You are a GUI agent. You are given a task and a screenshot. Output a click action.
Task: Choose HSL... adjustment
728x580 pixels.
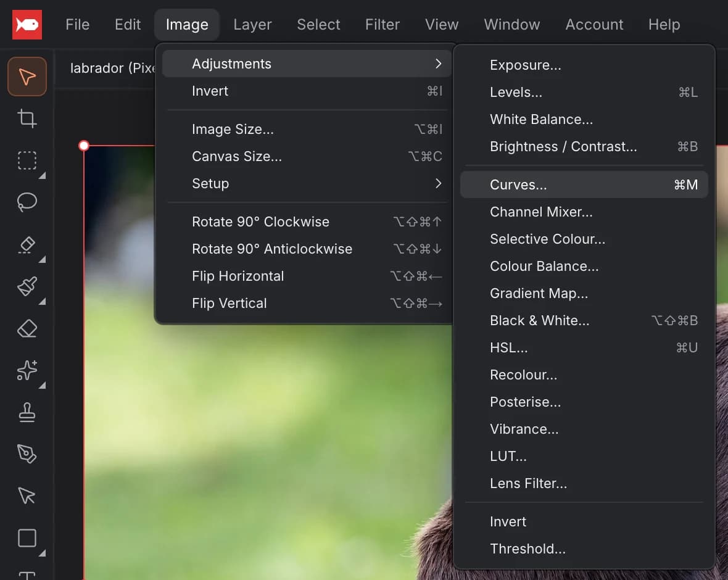(x=584, y=347)
